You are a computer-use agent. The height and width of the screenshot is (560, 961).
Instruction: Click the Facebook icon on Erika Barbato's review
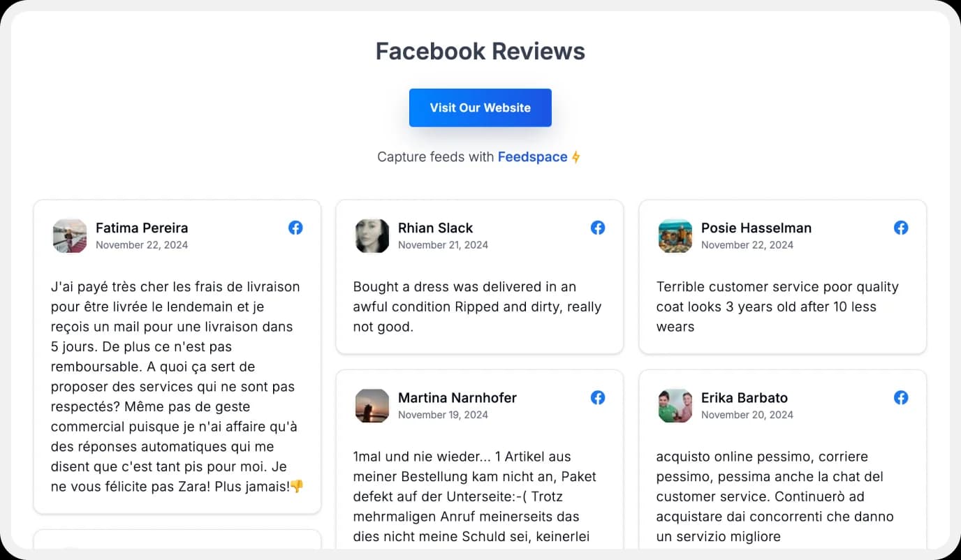tap(901, 397)
